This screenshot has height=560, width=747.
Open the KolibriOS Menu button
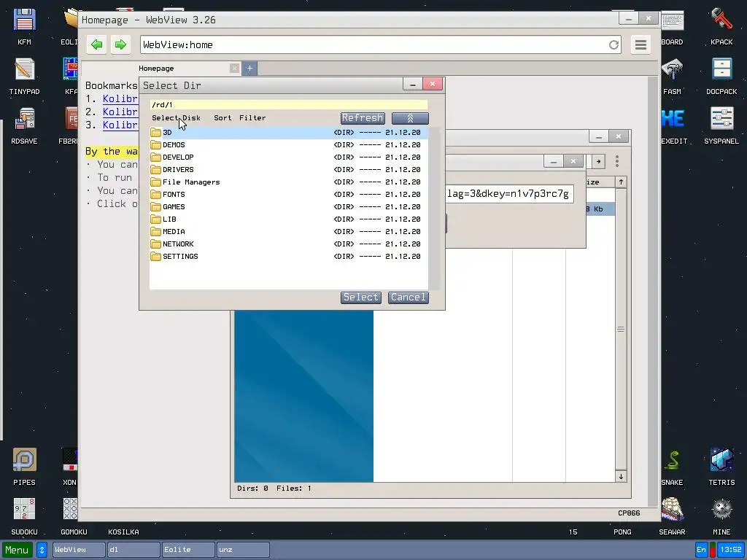click(18, 550)
